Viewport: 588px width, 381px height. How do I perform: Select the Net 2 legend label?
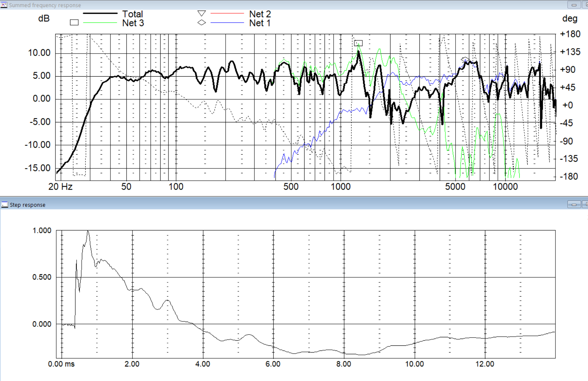pyautogui.click(x=260, y=14)
